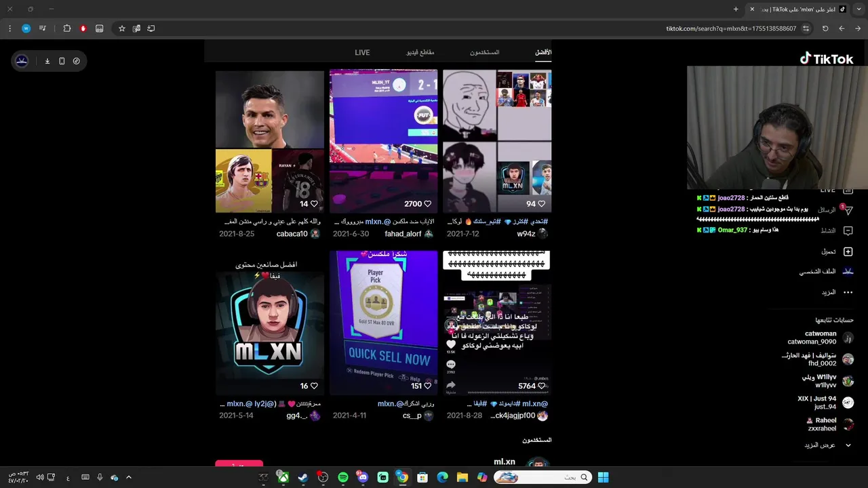The image size is (868, 488).
Task: Close the TikTok browser tab
Action: pos(752,9)
